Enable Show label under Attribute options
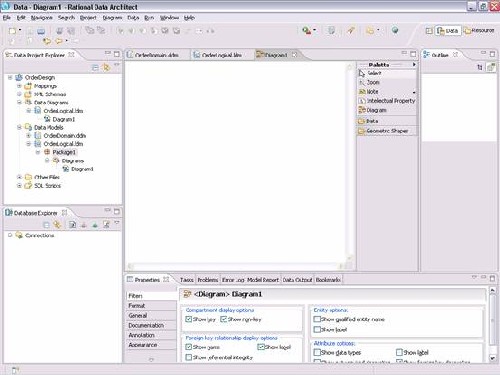 399,352
